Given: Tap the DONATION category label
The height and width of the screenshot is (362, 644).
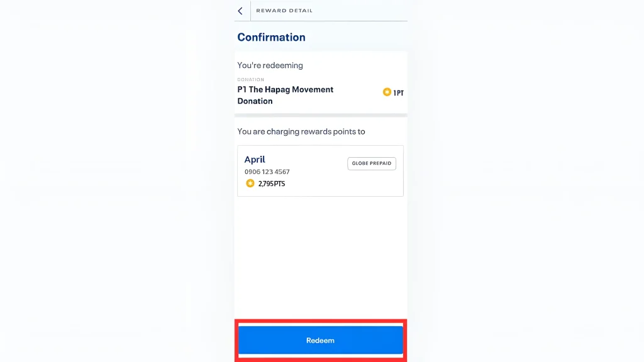Looking at the screenshot, I should pyautogui.click(x=251, y=79).
